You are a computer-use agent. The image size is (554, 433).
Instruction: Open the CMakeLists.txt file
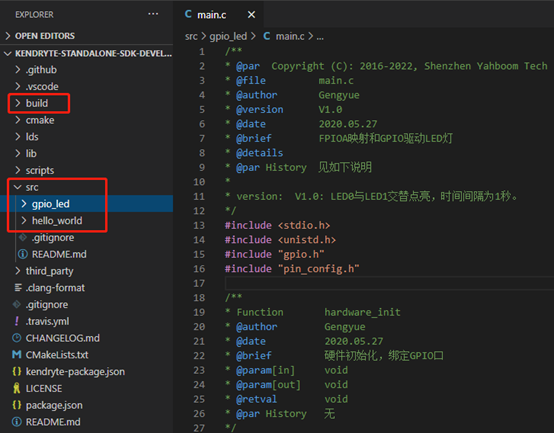57,355
